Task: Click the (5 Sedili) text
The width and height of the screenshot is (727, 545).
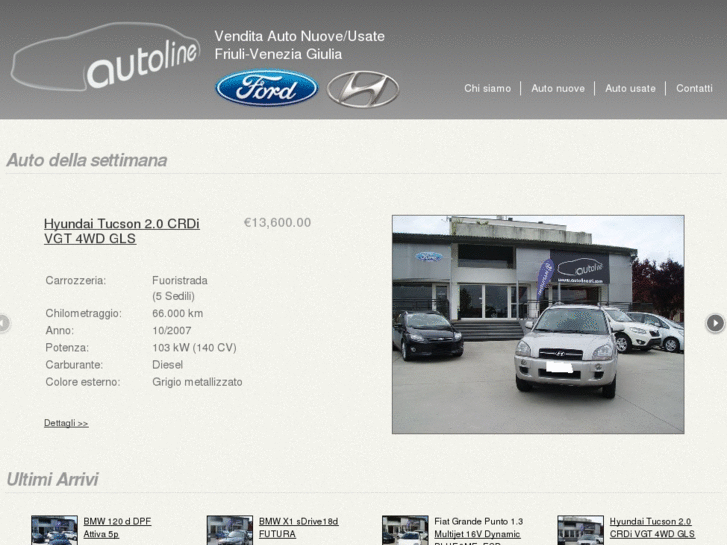Action: click(173, 296)
